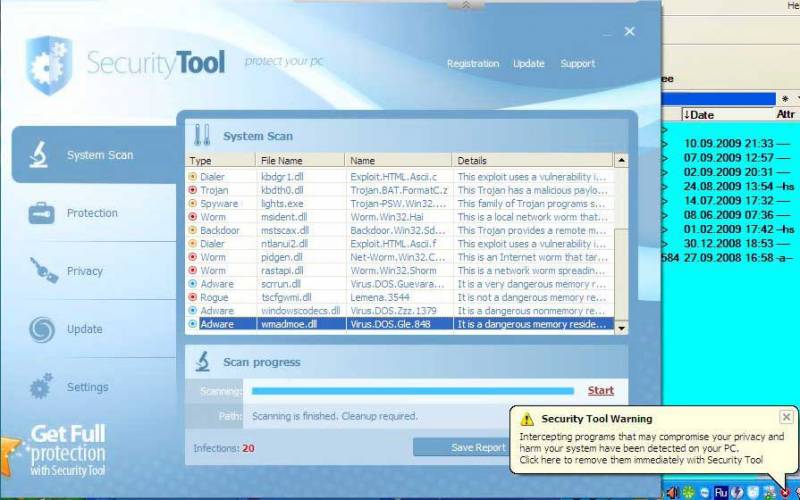
Task: Open System Scan via microscope icon
Action: (38, 155)
